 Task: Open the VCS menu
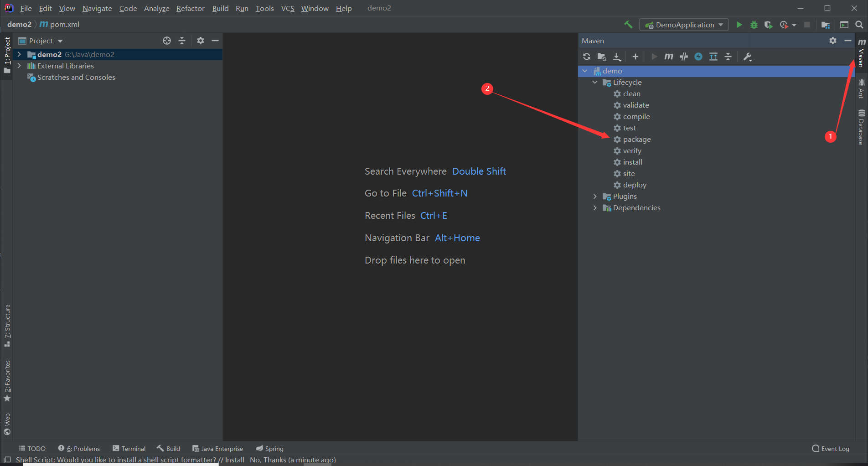tap(288, 8)
